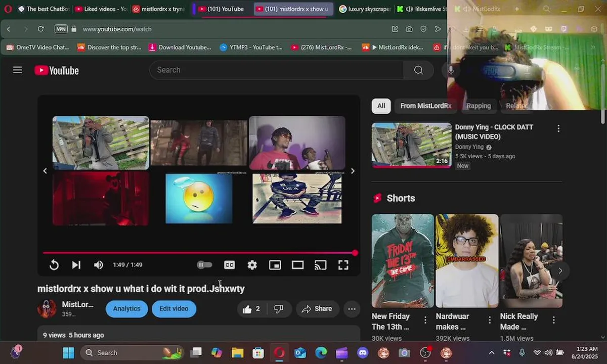Select the All filter chip
Image resolution: width=607 pixels, height=364 pixels.
(x=381, y=106)
